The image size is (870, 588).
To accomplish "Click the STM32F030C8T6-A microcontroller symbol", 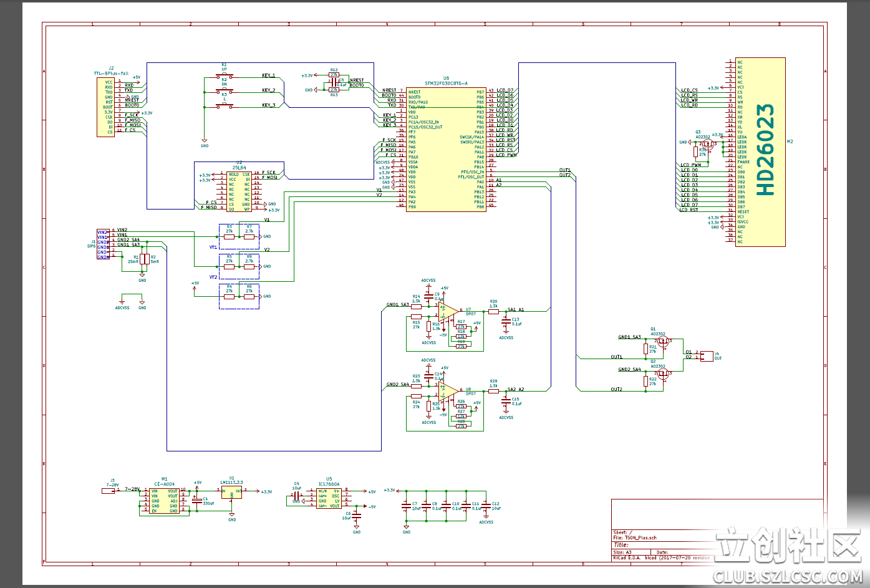I will [x=446, y=149].
